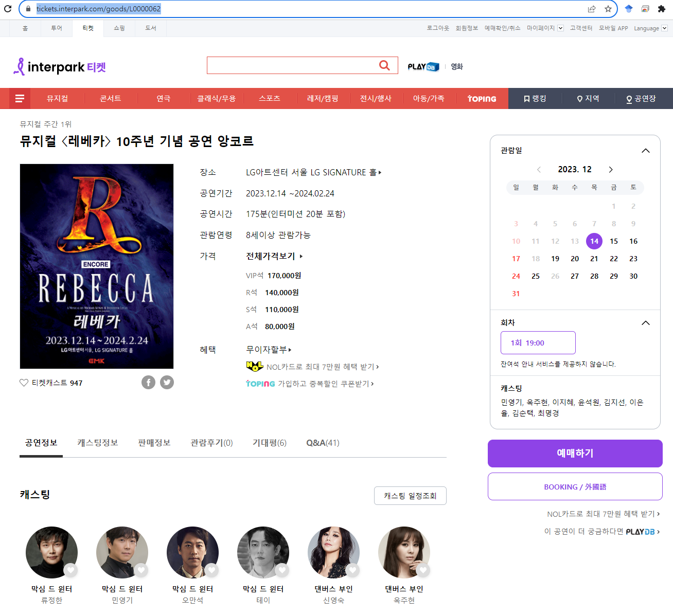Image resolution: width=673 pixels, height=616 pixels.
Task: Click BOOKING / 外國語 button
Action: click(x=575, y=486)
